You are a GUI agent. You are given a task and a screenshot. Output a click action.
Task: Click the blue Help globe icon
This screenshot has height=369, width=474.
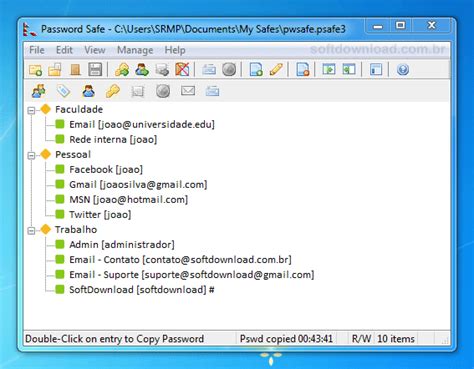(403, 70)
